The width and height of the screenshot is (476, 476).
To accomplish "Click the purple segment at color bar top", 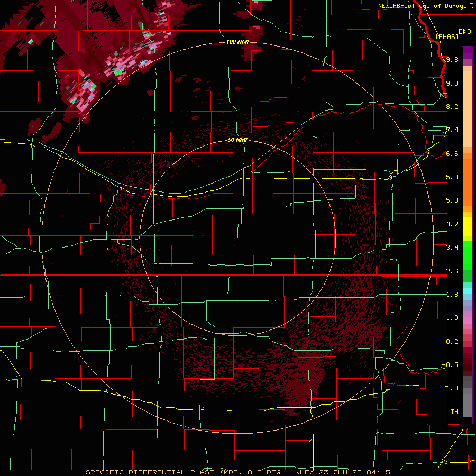I will pyautogui.click(x=467, y=53).
